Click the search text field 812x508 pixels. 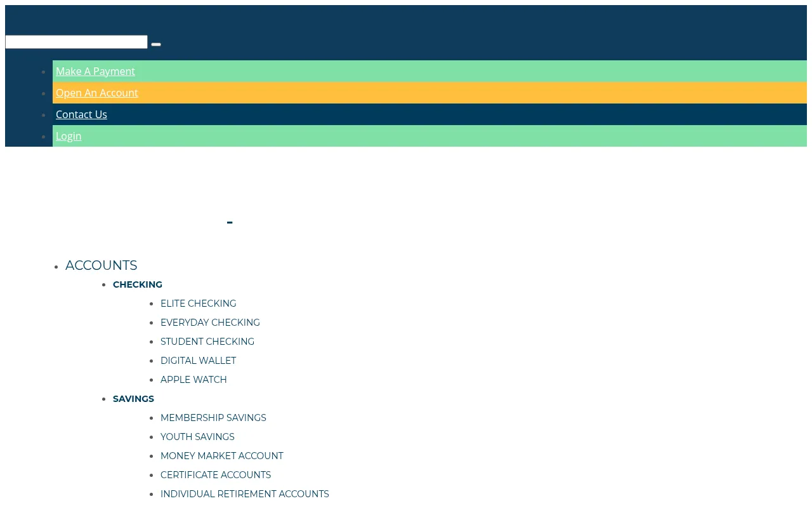76,42
